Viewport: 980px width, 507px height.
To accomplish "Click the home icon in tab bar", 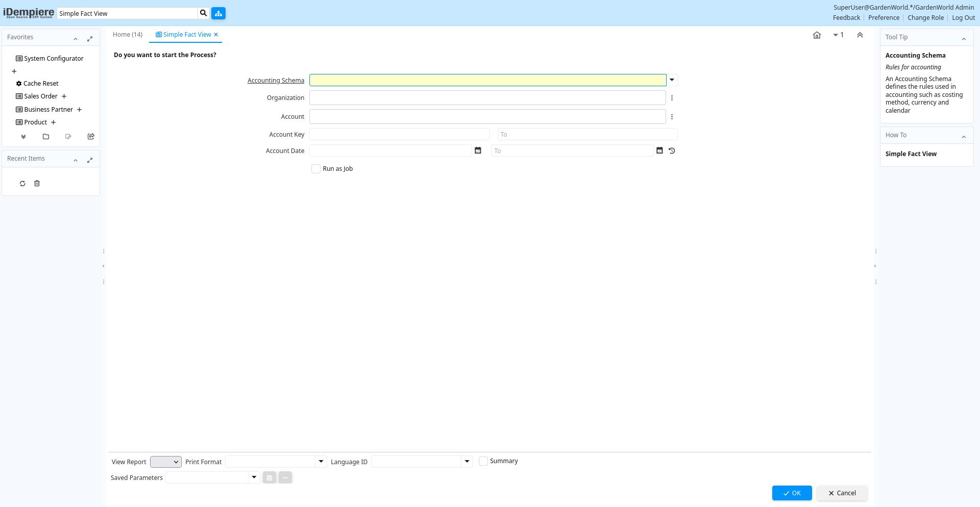I will pos(817,35).
